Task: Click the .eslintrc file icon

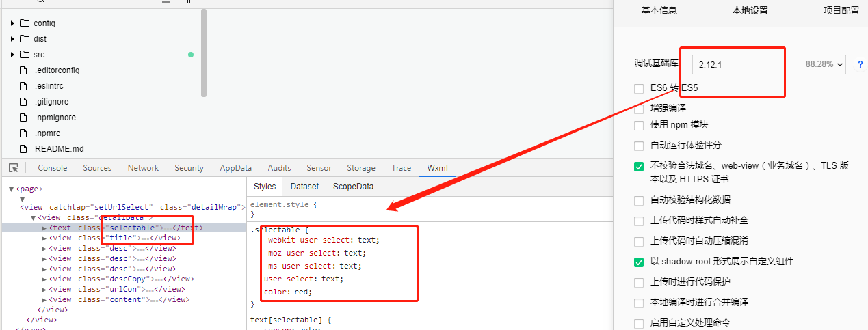Action: [24, 86]
